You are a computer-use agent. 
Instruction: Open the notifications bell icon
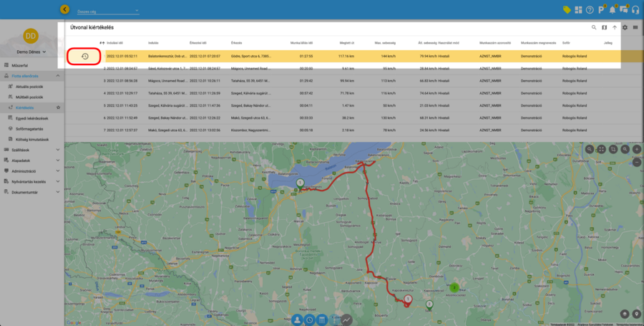[612, 9]
